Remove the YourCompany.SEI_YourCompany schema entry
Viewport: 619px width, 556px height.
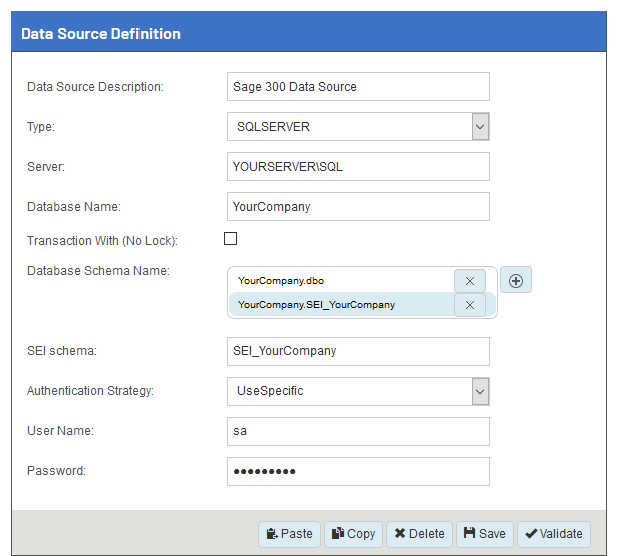470,305
